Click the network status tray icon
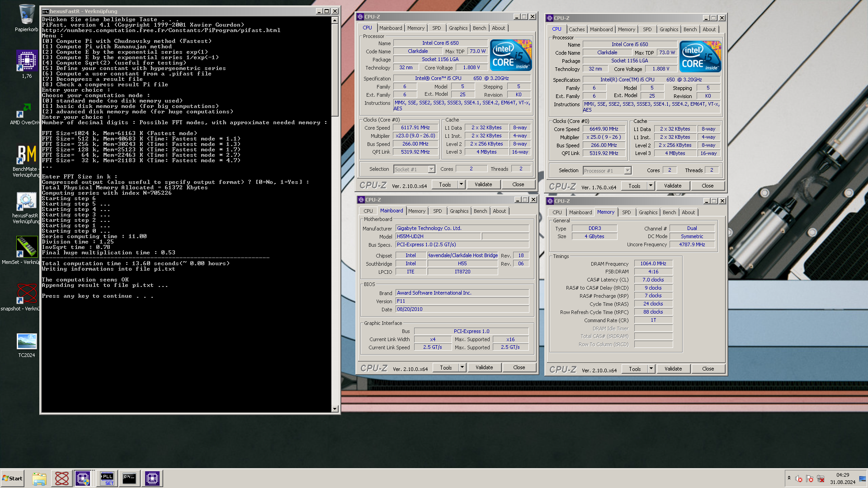The height and width of the screenshot is (488, 868). [x=821, y=479]
